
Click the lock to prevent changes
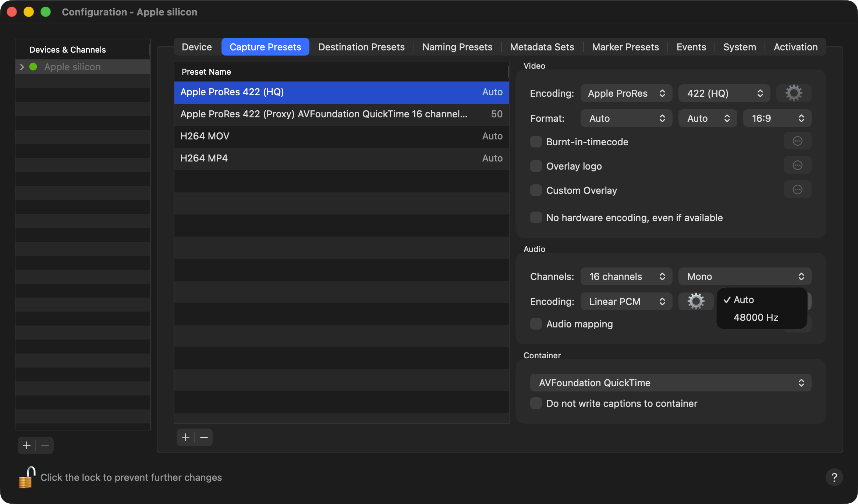[27, 477]
